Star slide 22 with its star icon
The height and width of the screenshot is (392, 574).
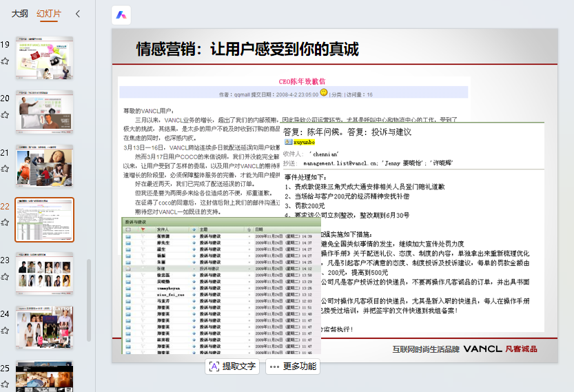(x=5, y=223)
